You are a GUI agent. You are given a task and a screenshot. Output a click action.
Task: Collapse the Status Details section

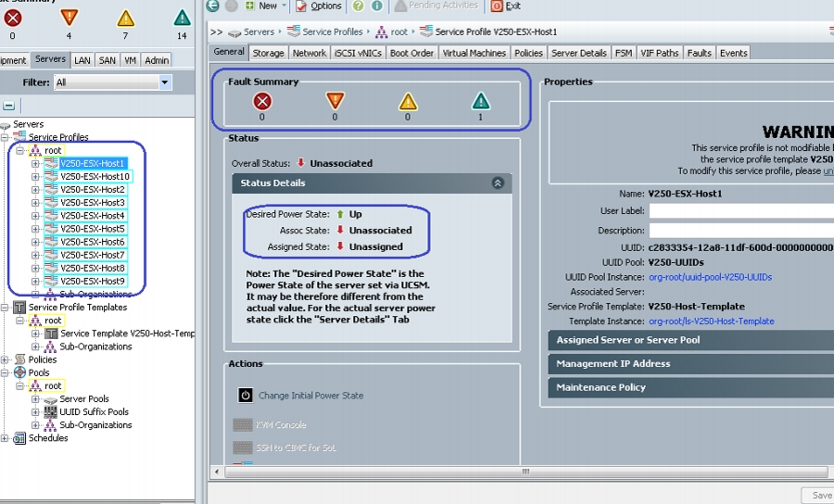coord(498,183)
